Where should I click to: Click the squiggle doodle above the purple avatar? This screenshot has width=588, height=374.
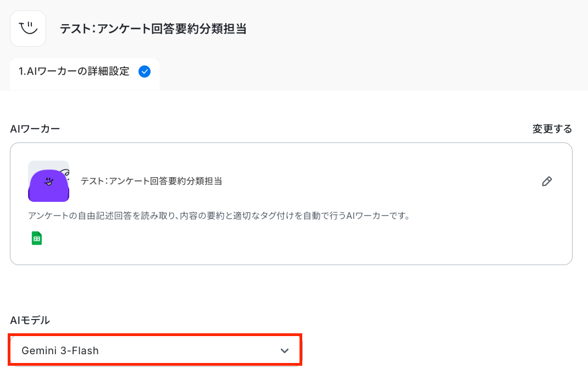[x=64, y=173]
